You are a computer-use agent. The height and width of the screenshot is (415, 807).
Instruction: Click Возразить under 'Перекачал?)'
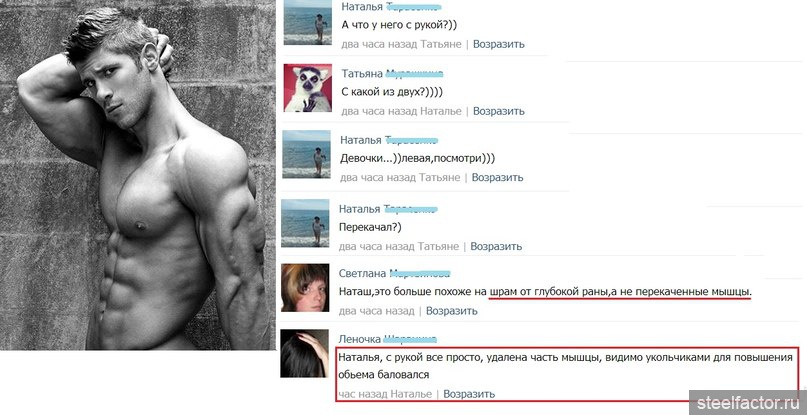point(496,247)
